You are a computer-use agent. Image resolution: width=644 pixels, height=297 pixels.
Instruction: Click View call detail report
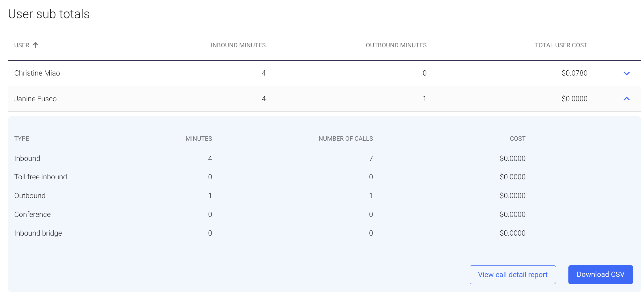(x=513, y=275)
